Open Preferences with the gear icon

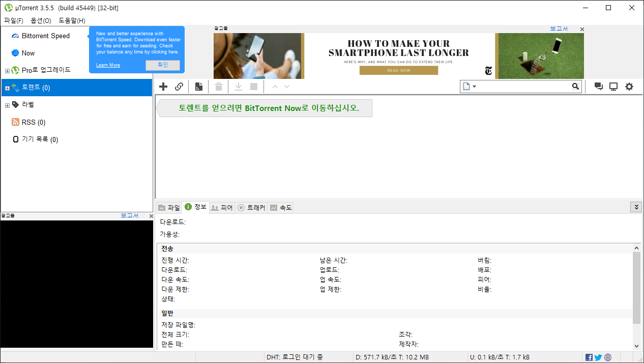coord(629,87)
